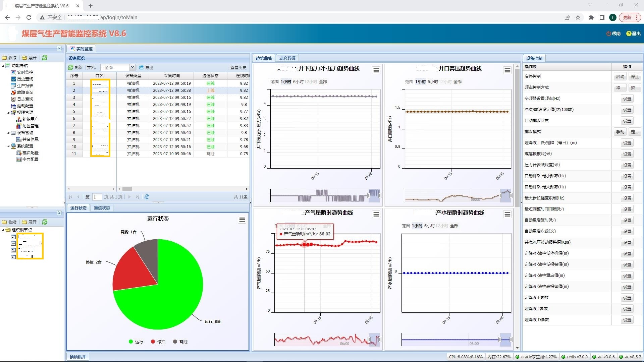Click the 角色管理 tree icon
Image resolution: width=644 pixels, height=362 pixels.
pos(19,126)
